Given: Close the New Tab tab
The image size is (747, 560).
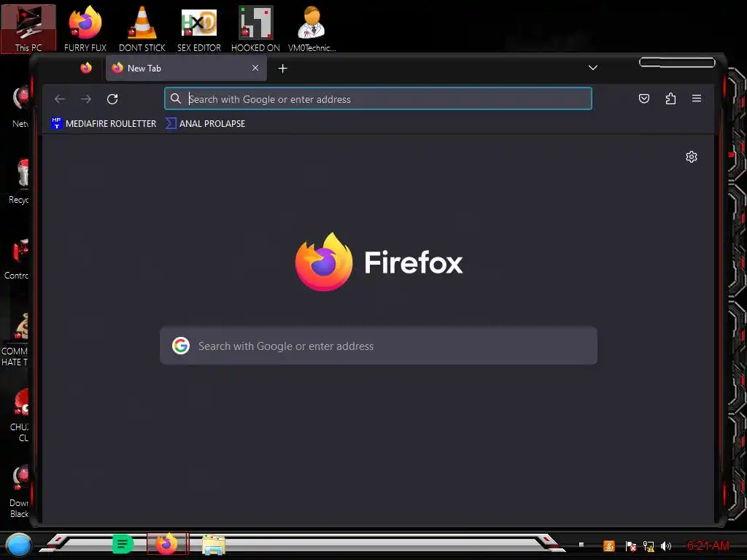Looking at the screenshot, I should [255, 68].
